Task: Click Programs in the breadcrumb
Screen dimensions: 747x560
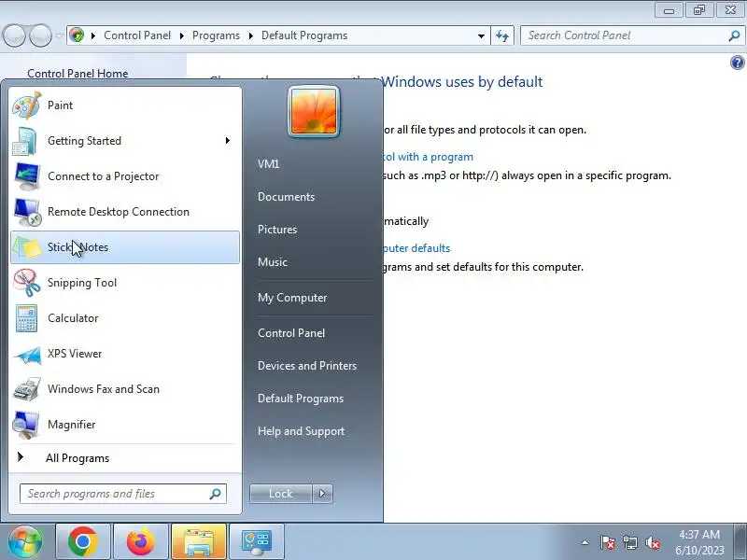Action: [216, 35]
